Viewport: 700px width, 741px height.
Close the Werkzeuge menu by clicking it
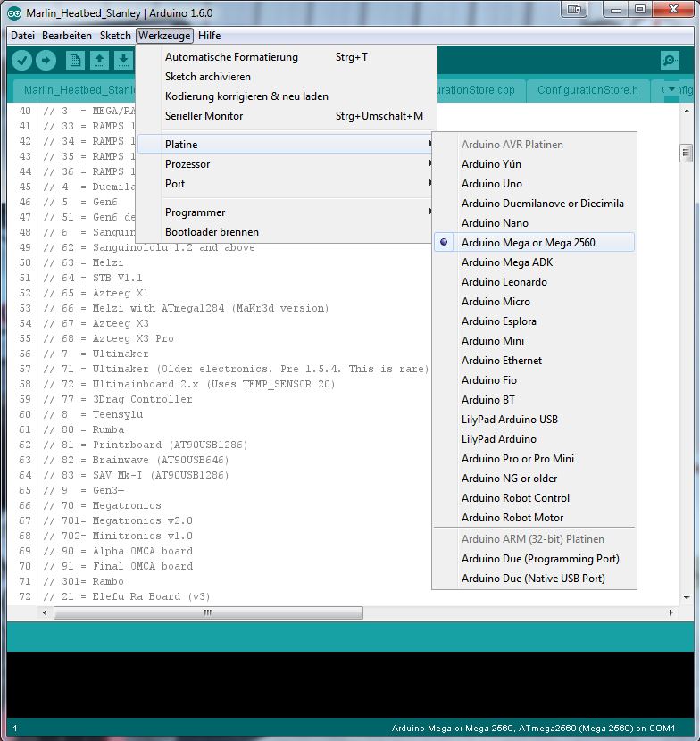[164, 36]
